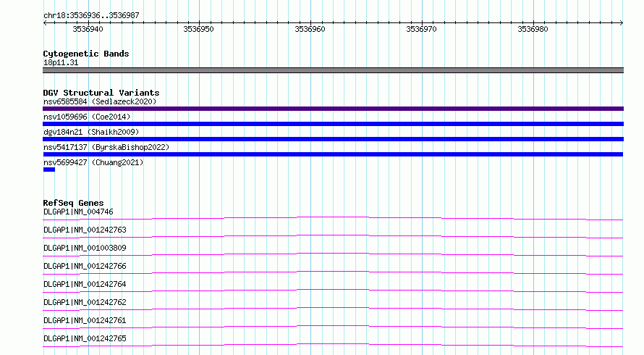Click the right arrow end of the ruler
644x355 pixels.
tap(621, 22)
